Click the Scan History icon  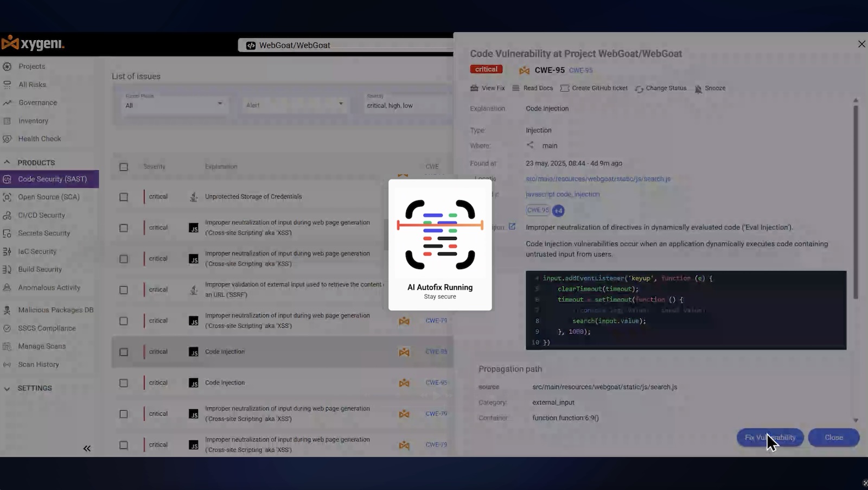(x=7, y=365)
